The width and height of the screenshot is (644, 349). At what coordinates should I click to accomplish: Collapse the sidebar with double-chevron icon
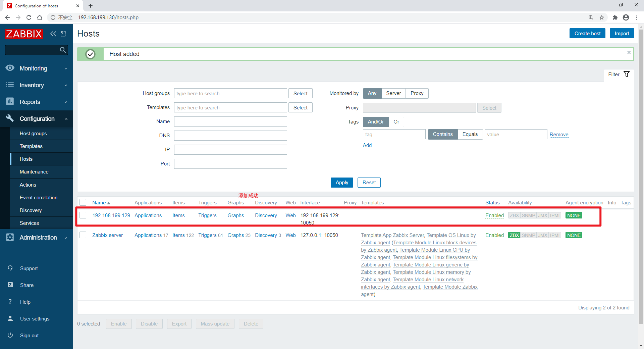(x=53, y=34)
